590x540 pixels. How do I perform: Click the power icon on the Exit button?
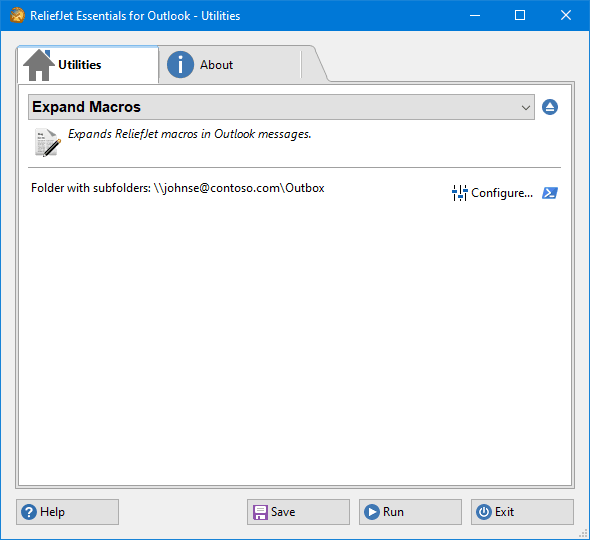[x=484, y=512]
